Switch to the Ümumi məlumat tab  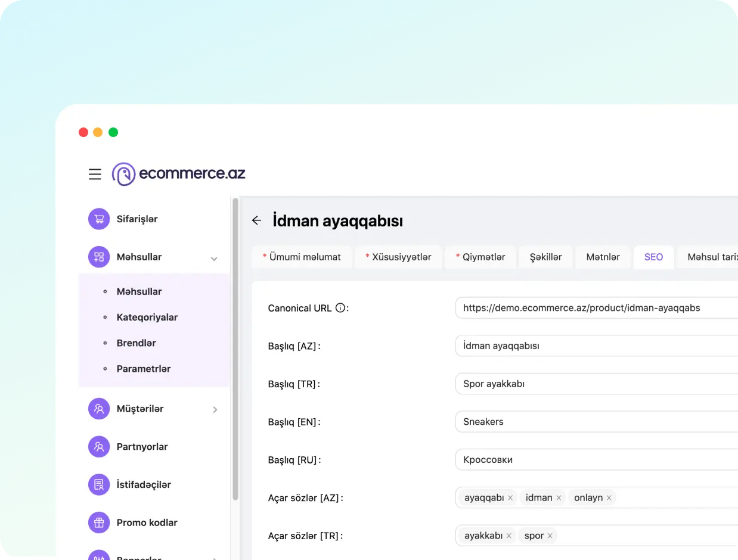click(x=302, y=257)
